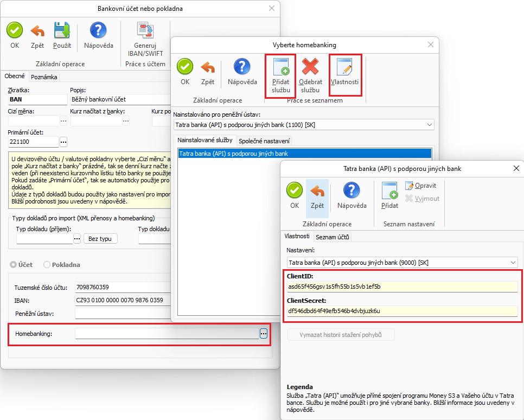Image resolution: width=524 pixels, height=420 pixels.
Task: Click the IBAN input field
Action: tap(123, 300)
